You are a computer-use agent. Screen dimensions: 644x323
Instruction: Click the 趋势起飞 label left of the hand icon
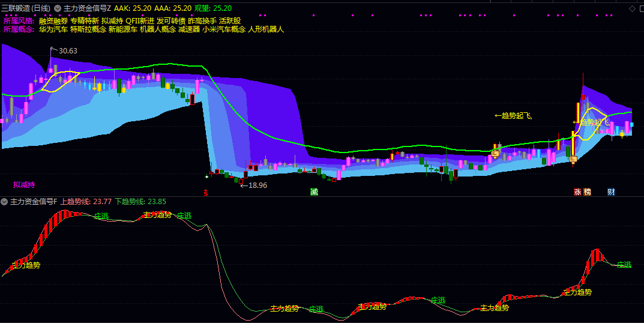tap(513, 116)
